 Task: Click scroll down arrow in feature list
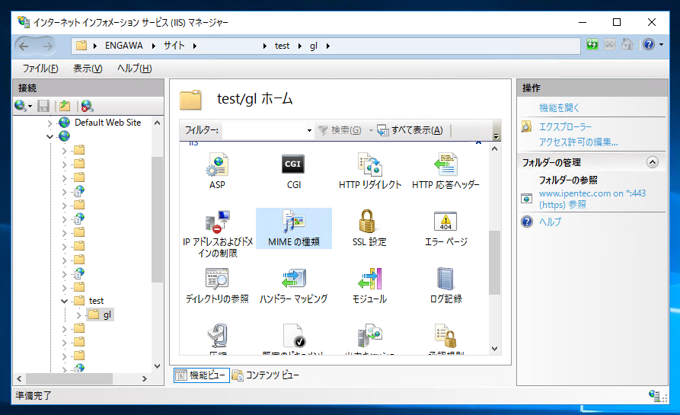[x=494, y=349]
